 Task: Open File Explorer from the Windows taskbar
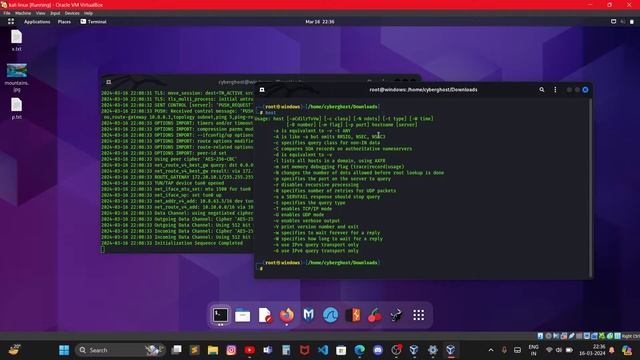pyautogui.click(x=213, y=350)
